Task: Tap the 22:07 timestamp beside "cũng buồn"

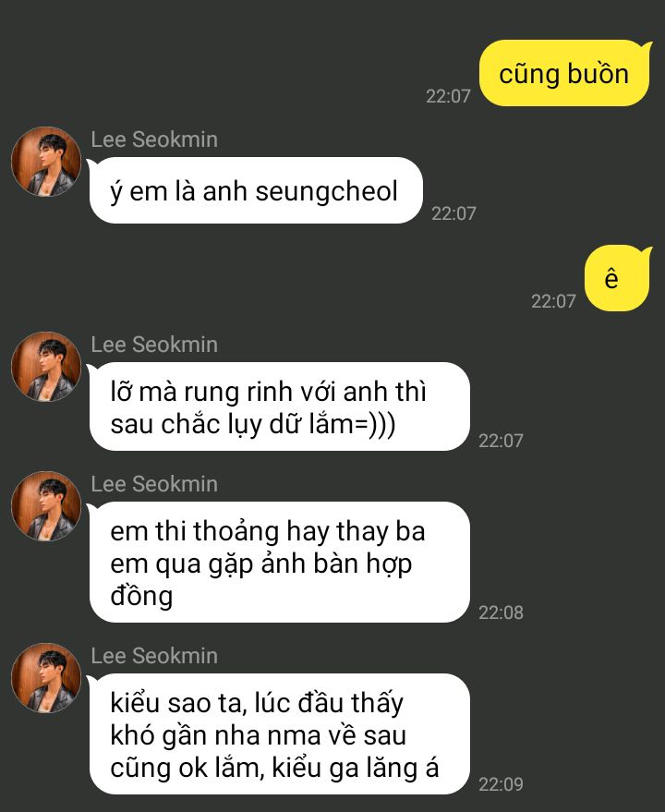Action: [x=448, y=96]
